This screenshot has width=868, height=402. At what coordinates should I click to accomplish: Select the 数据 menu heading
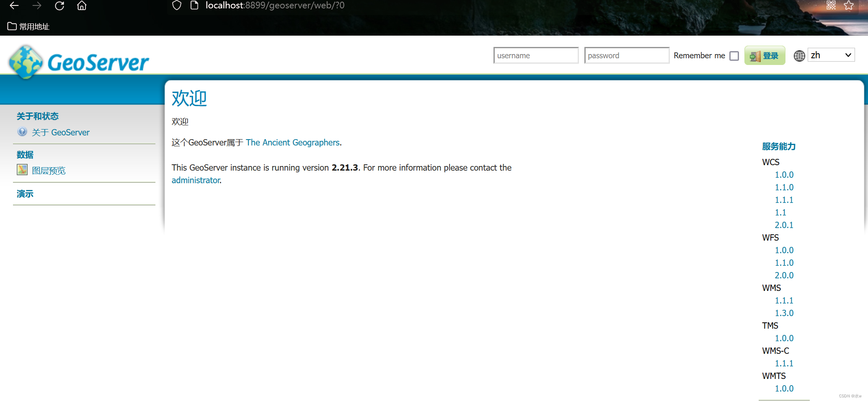tap(25, 155)
